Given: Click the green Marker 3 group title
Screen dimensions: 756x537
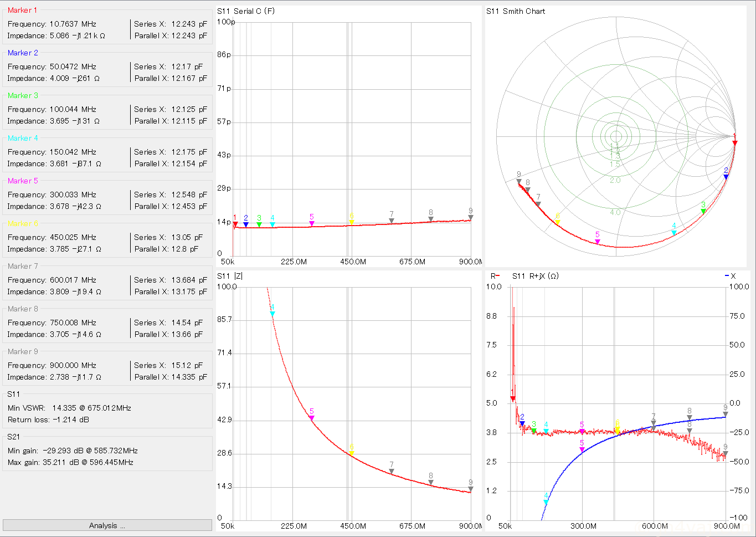Looking at the screenshot, I should point(23,95).
